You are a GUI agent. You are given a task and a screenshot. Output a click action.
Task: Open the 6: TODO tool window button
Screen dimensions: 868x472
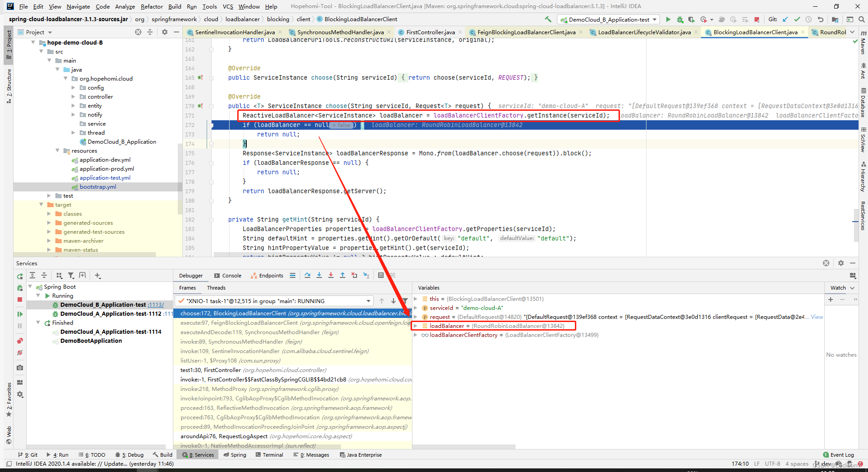coord(92,455)
